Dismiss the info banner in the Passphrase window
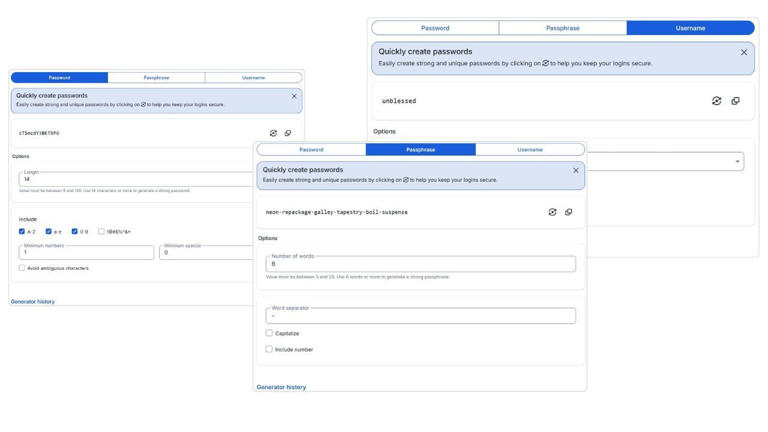Viewport: 768px width, 432px height. pos(576,170)
